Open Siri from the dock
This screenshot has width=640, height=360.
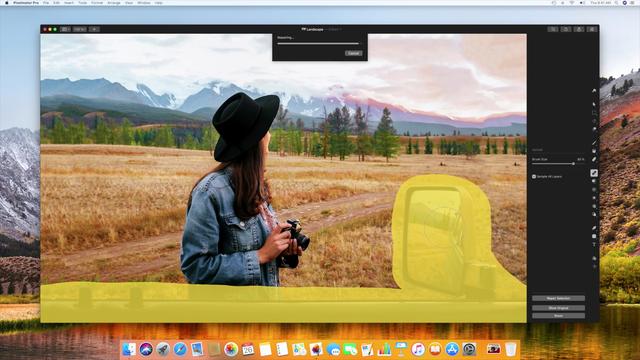[146, 349]
